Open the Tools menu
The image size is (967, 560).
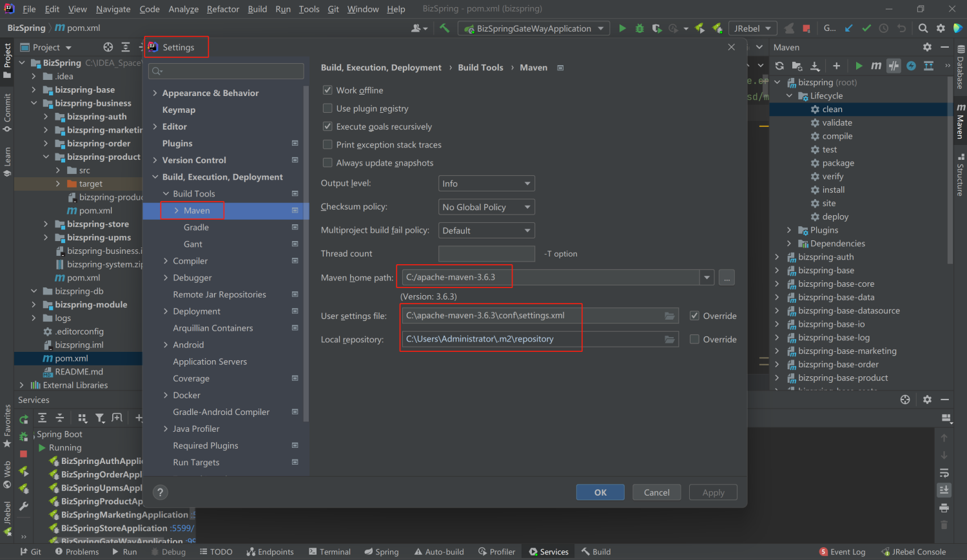pyautogui.click(x=309, y=9)
